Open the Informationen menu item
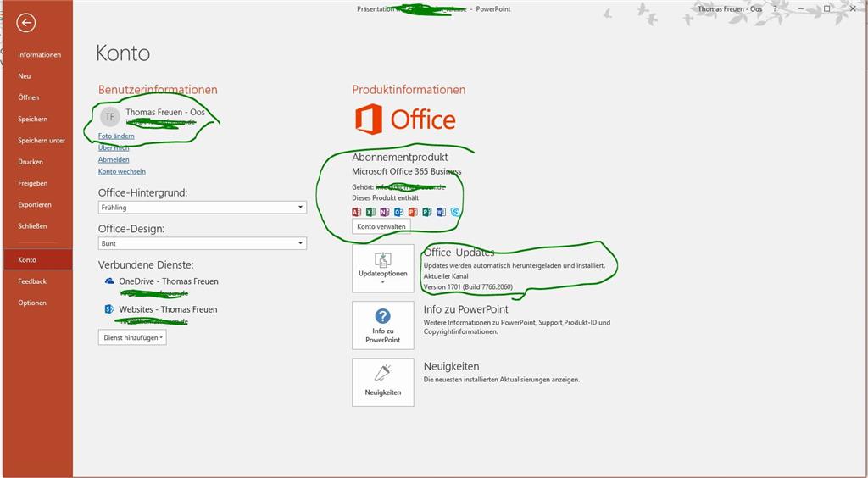The height and width of the screenshot is (478, 868). (39, 55)
